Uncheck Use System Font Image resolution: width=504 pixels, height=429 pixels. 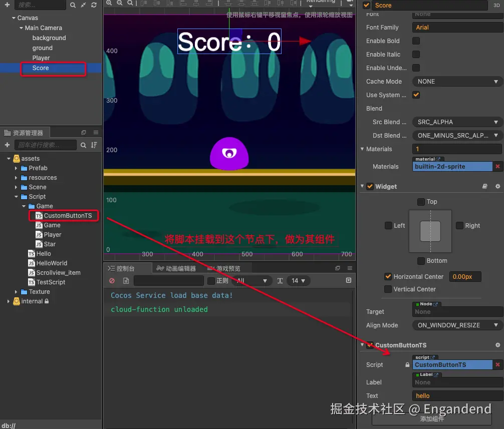click(416, 95)
